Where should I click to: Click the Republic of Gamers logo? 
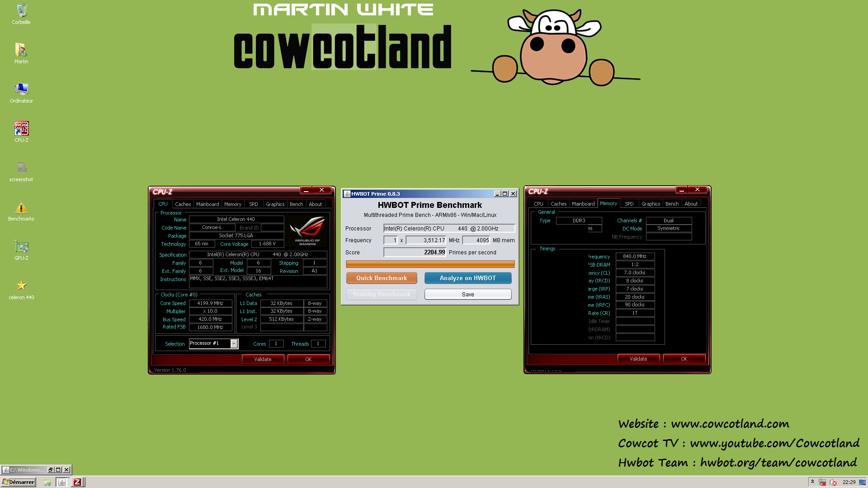click(x=307, y=230)
